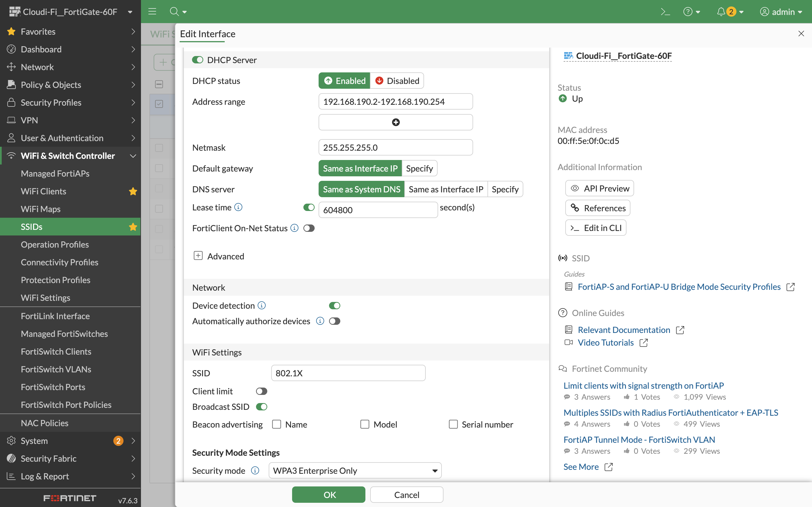This screenshot has width=812, height=507.
Task: Click the Edit in CLI button
Action: (x=595, y=228)
